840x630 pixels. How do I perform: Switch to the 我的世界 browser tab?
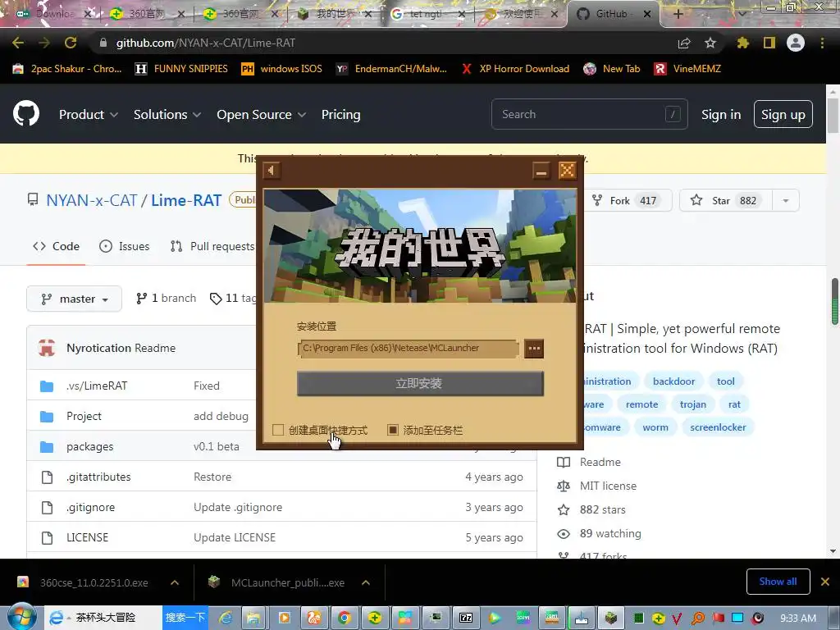click(333, 14)
